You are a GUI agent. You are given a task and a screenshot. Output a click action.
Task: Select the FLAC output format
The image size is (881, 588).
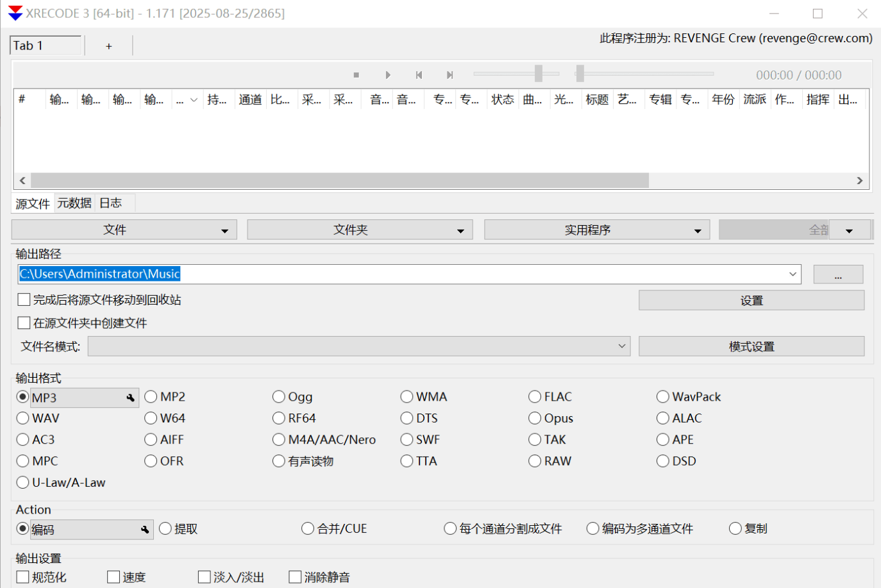[x=535, y=397]
